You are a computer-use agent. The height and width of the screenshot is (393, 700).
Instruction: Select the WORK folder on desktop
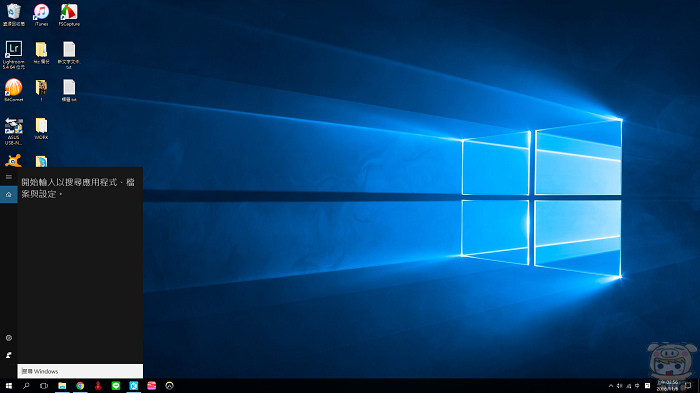click(x=41, y=129)
